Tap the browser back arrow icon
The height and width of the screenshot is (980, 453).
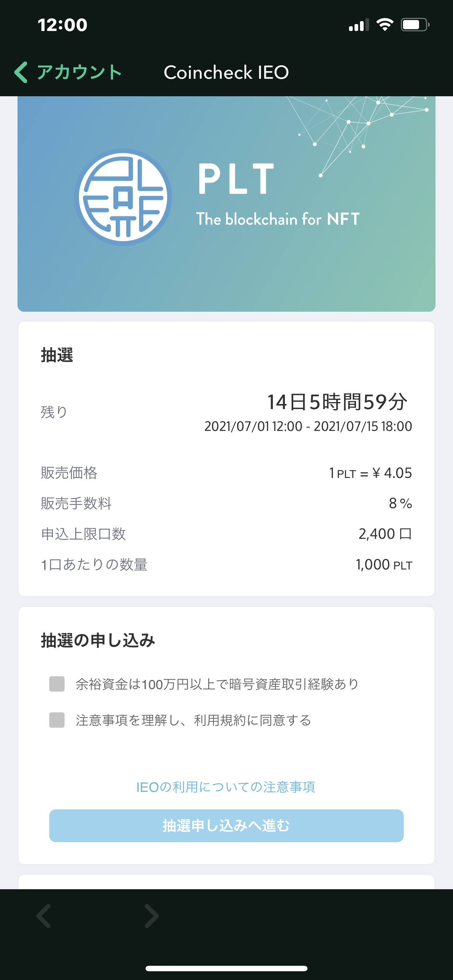[x=43, y=916]
